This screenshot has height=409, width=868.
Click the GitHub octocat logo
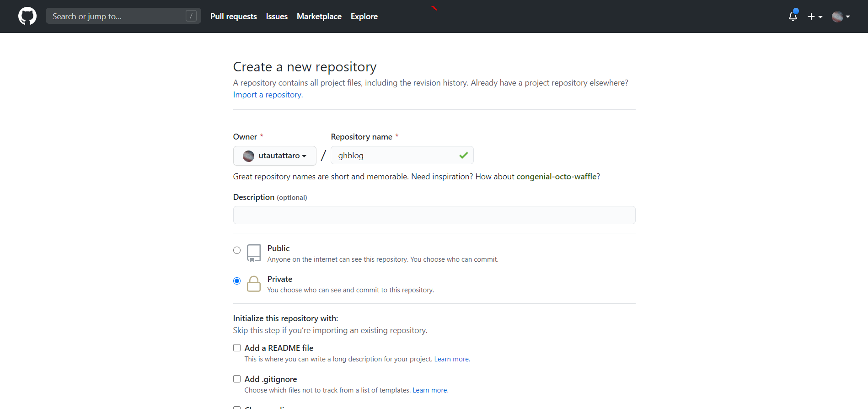tap(27, 16)
